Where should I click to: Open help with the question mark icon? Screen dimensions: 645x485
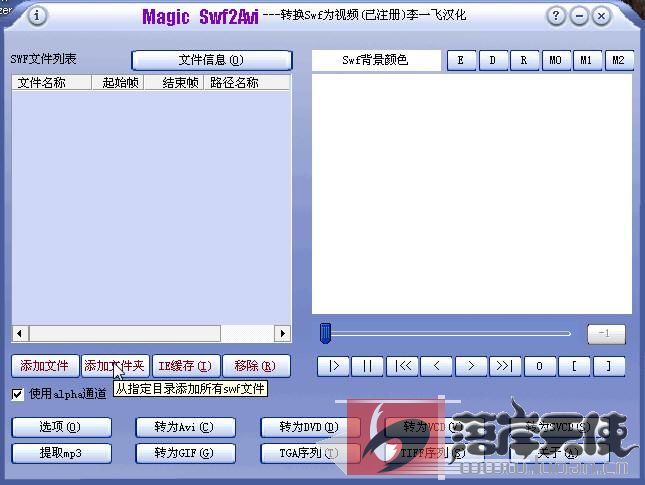click(x=556, y=16)
